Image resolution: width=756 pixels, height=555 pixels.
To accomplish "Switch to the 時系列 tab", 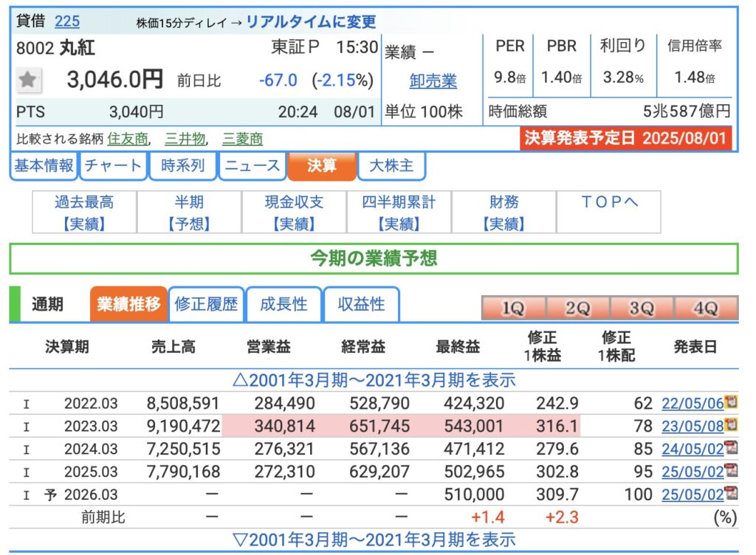I will tap(183, 166).
